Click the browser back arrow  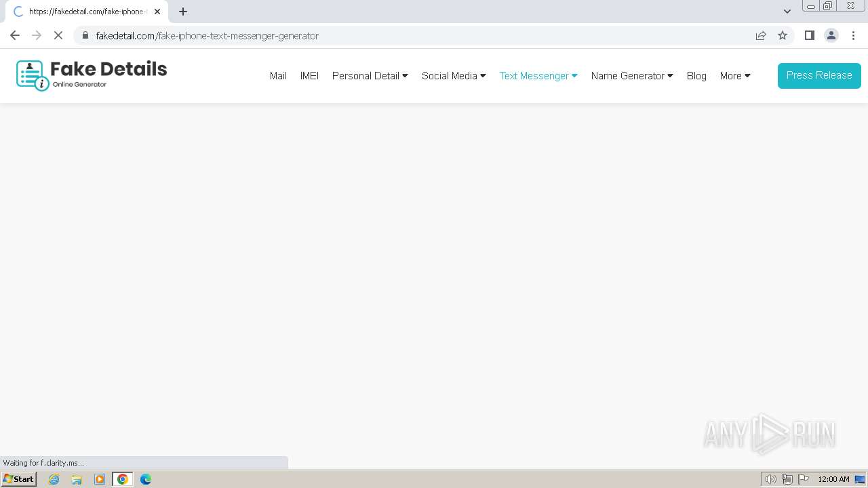pyautogui.click(x=15, y=35)
